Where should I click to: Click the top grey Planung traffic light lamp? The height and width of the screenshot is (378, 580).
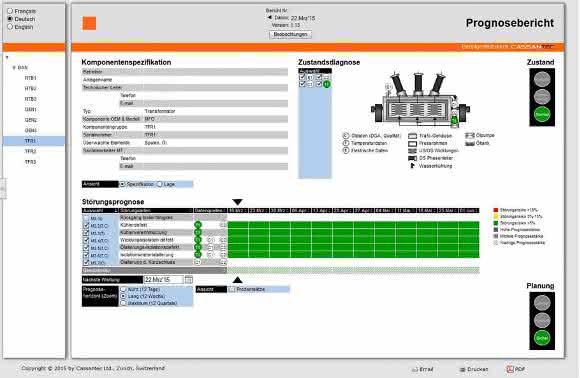coord(542,303)
